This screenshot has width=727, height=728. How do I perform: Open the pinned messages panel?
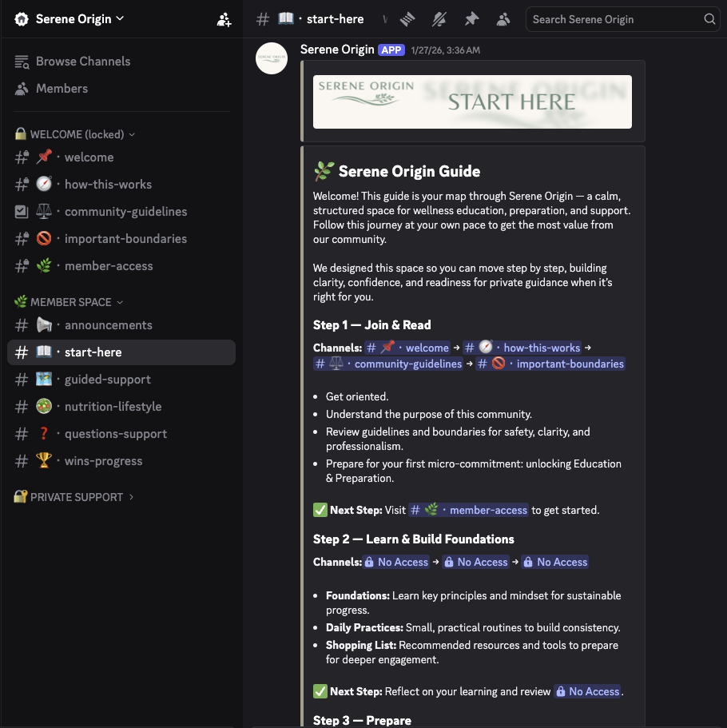[x=471, y=18]
